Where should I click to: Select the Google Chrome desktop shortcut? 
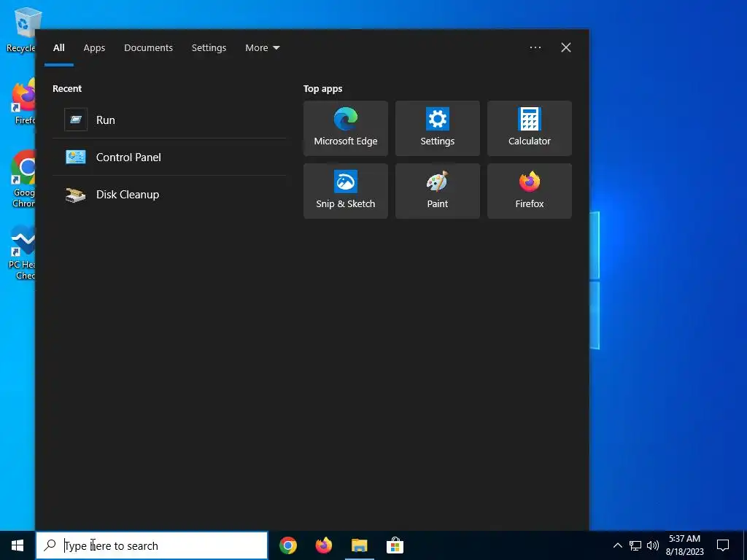point(22,179)
